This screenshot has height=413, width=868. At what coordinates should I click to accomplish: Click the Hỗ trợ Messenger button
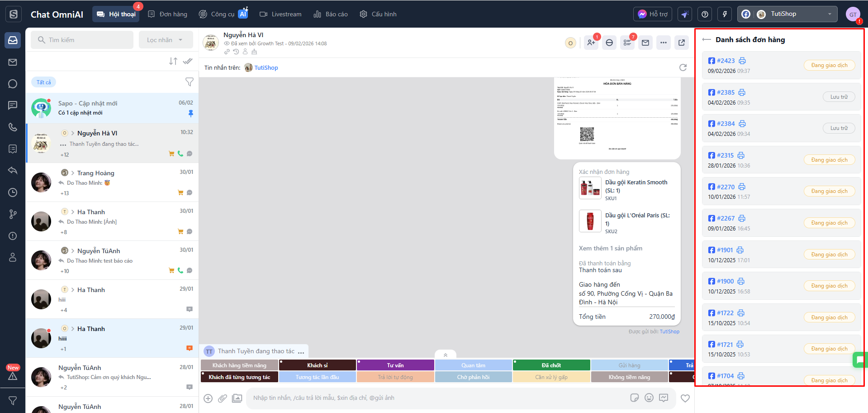click(653, 14)
